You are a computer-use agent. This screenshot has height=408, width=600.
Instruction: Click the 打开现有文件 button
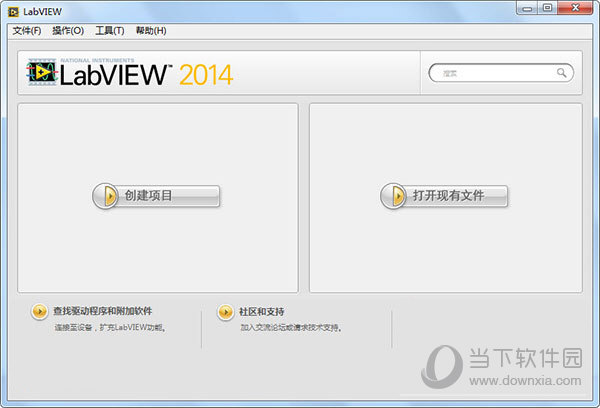(444, 196)
